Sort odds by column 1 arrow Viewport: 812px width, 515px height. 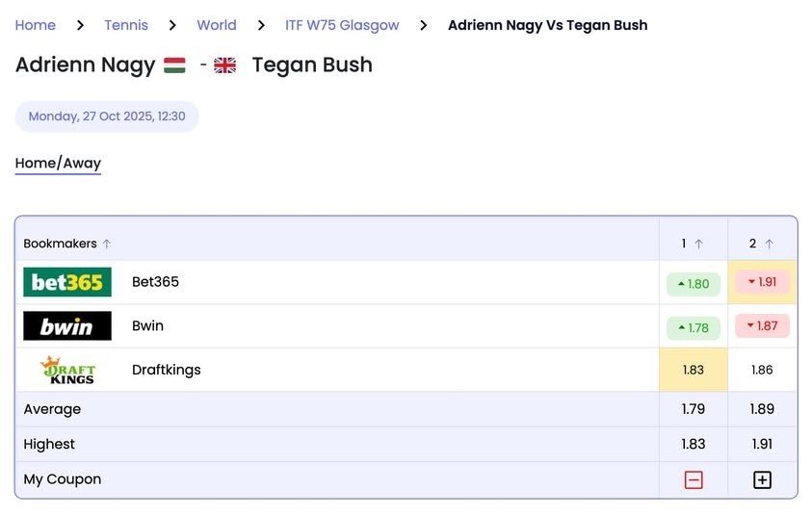[698, 245]
